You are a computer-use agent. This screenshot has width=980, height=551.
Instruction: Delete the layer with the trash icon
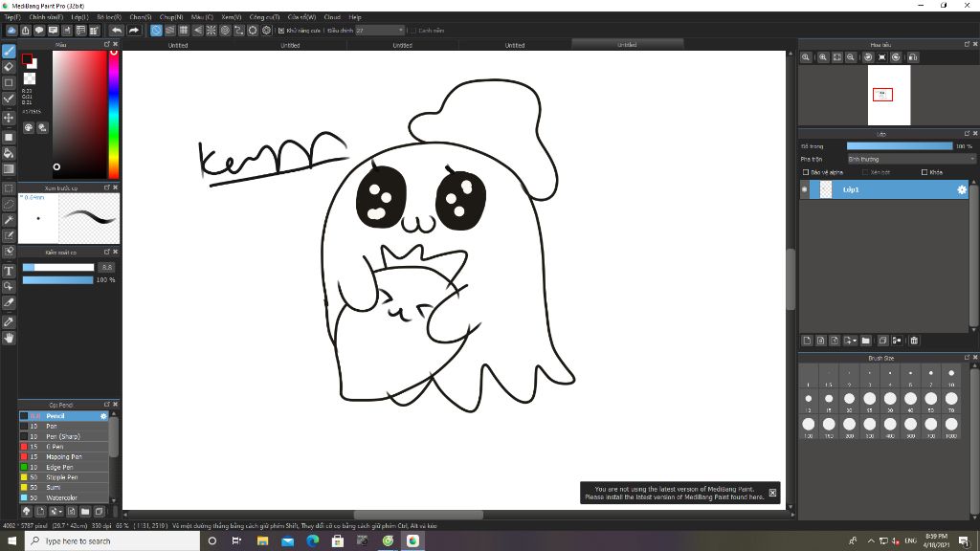[x=914, y=341]
